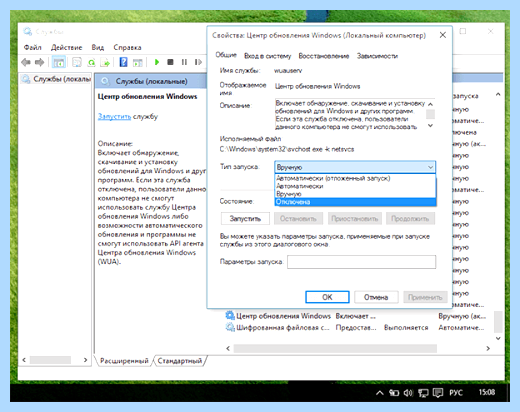
Task: Click the Приостановить button
Action: [x=354, y=219]
